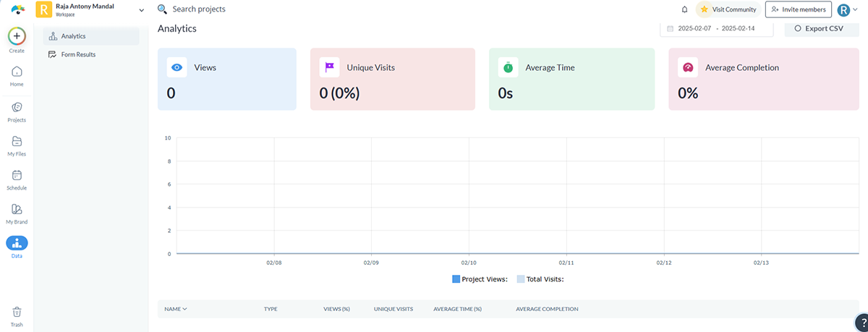Viewport: 868px width, 332px height.
Task: Click the Views (%) column header
Action: [336, 309]
